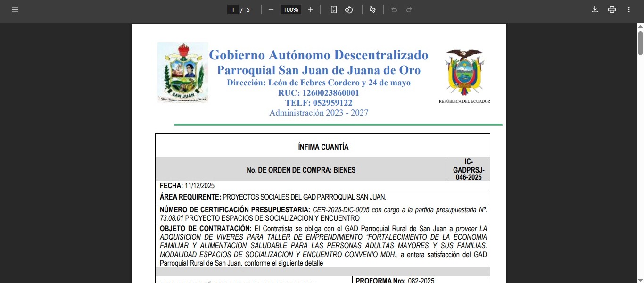The height and width of the screenshot is (283, 644).
Task: Click the FECHA 11/12/2025 row
Action: pyautogui.click(x=322, y=186)
